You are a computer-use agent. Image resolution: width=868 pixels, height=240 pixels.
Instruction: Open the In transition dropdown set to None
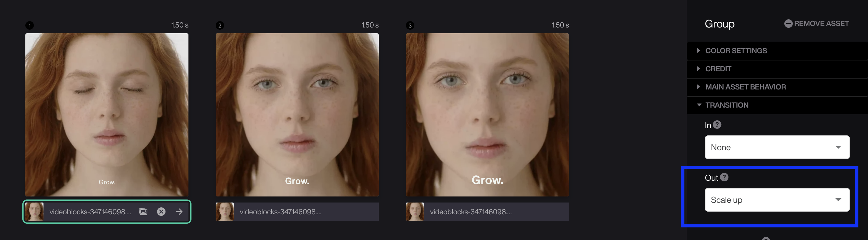point(777,147)
